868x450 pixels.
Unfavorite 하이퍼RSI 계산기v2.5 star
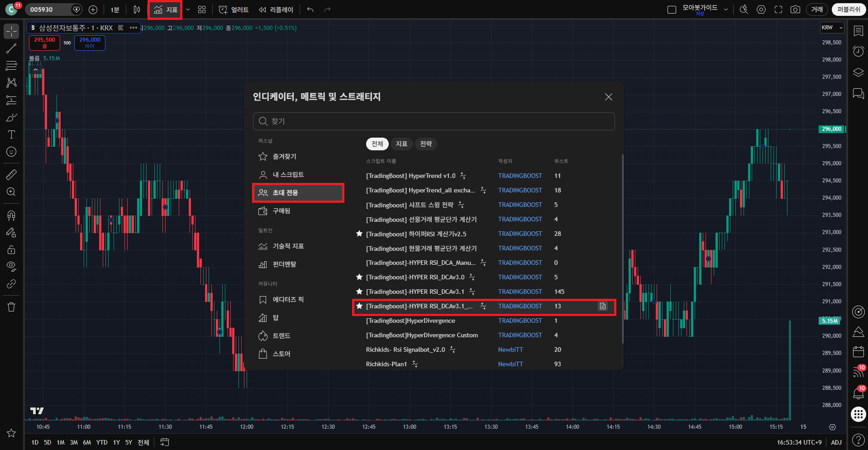coord(359,234)
